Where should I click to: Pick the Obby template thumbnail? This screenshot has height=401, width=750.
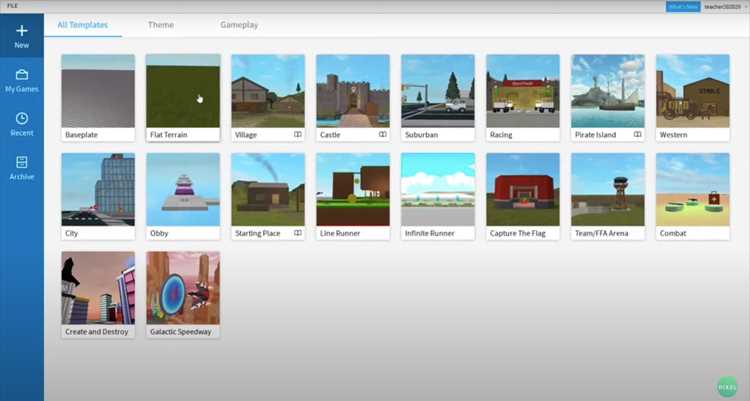pyautogui.click(x=183, y=189)
